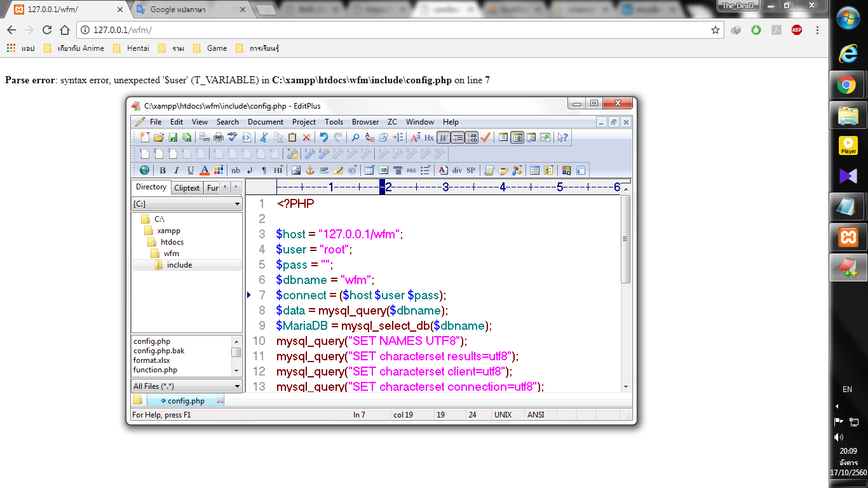
Task: Click the Cut scissors icon
Action: (264, 137)
